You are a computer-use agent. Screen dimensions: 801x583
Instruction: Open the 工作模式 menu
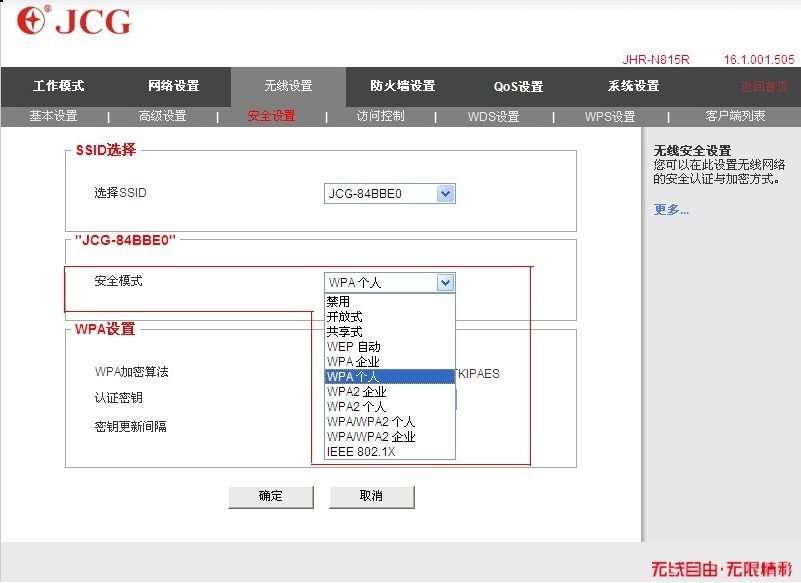[55, 87]
